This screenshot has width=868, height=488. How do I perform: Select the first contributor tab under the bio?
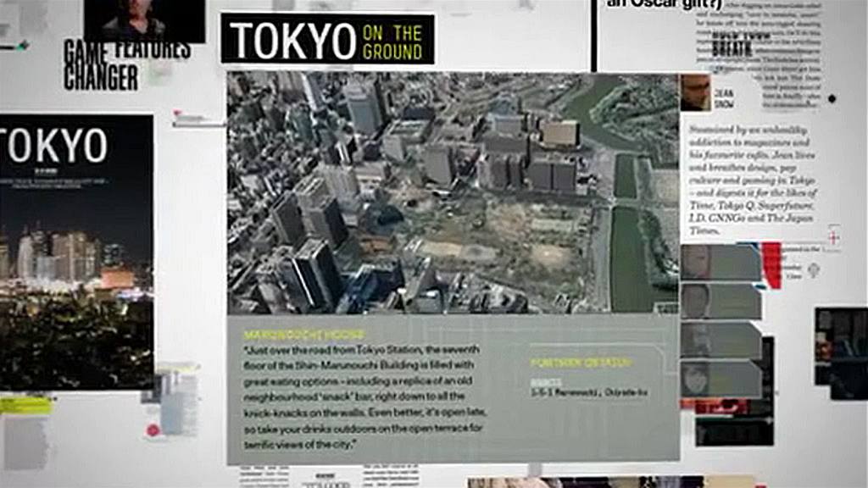point(721,263)
